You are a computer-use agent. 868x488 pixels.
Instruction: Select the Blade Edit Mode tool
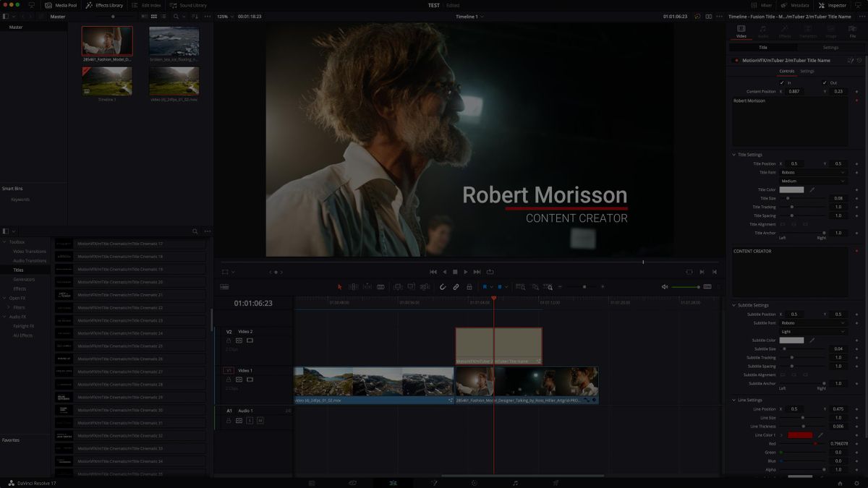(381, 286)
